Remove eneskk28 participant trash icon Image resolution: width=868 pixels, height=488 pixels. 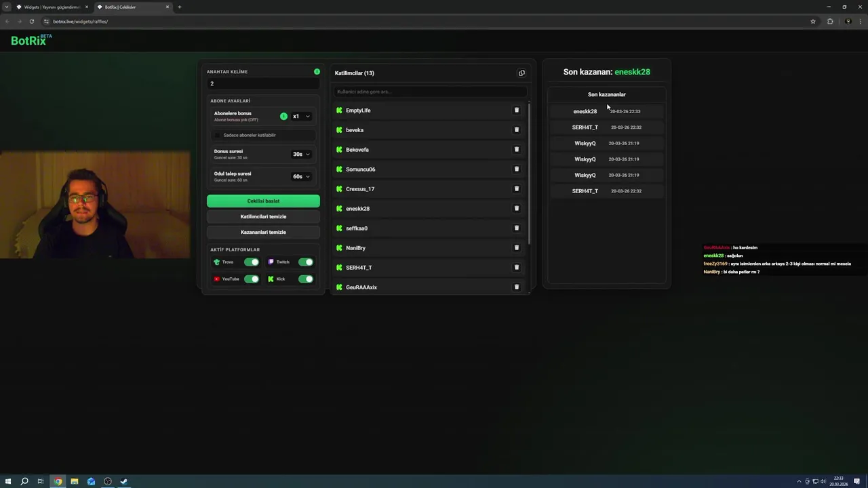coord(516,208)
